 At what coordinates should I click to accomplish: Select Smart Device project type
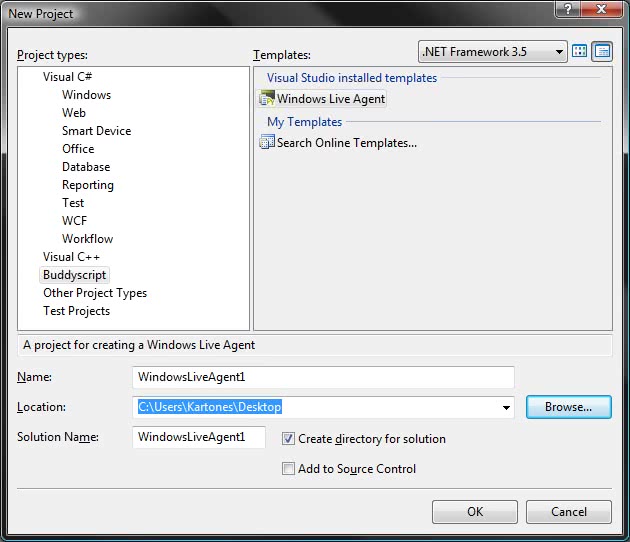click(96, 131)
